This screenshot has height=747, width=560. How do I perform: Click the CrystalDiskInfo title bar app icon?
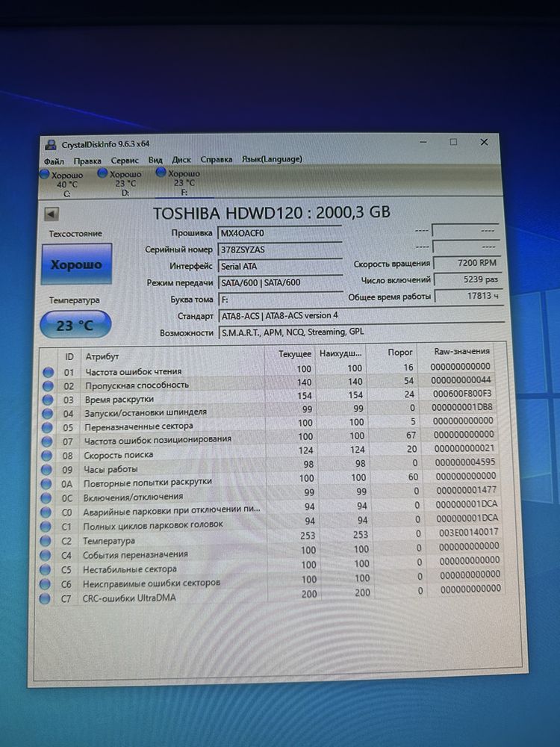pos(50,144)
